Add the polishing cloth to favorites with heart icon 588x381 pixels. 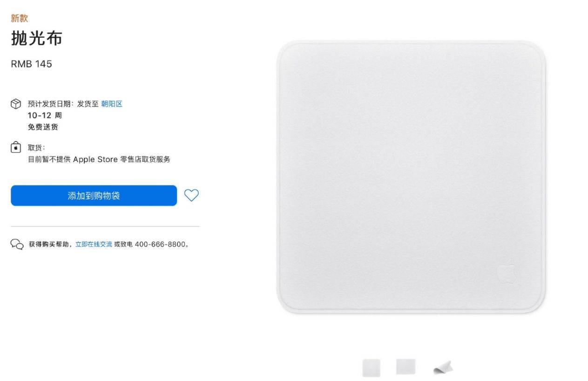[x=191, y=196]
